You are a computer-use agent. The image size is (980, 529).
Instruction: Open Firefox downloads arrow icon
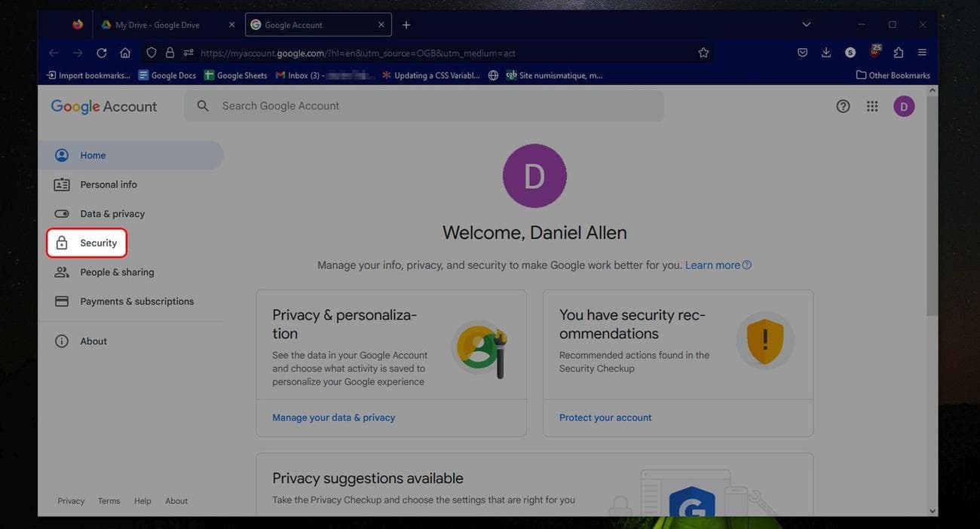coord(826,53)
